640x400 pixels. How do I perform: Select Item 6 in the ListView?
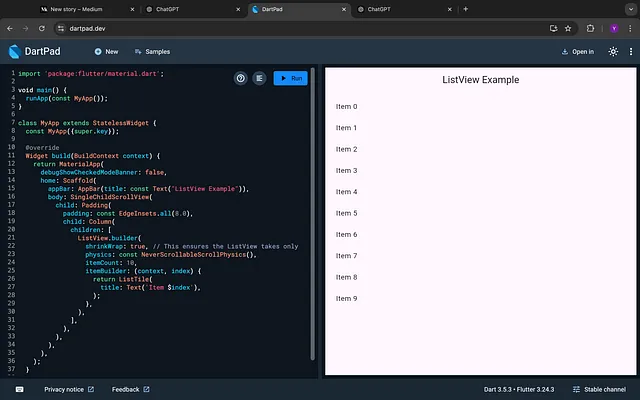point(480,234)
